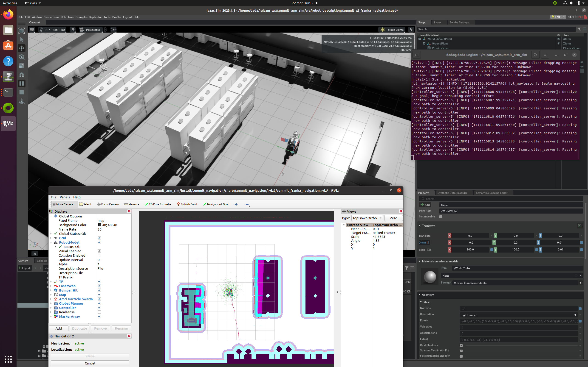Open the Isaac Sim Tools menu
The height and width of the screenshot is (367, 588).
pos(107,17)
